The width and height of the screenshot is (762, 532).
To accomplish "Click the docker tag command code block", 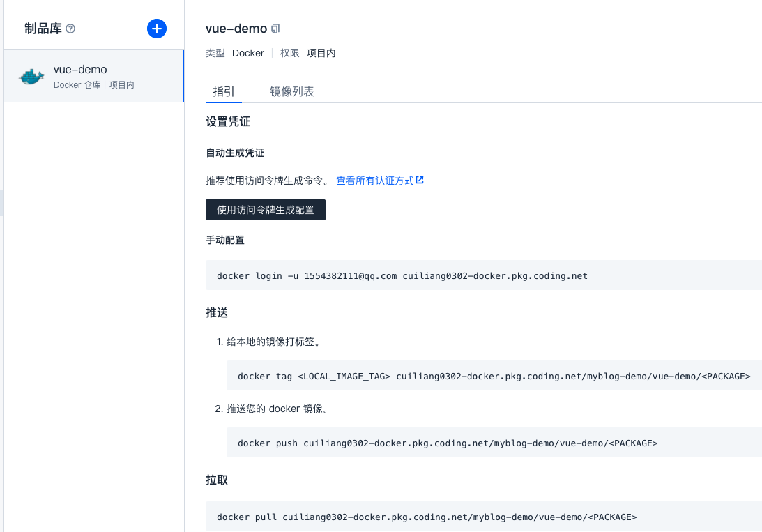I will [494, 376].
